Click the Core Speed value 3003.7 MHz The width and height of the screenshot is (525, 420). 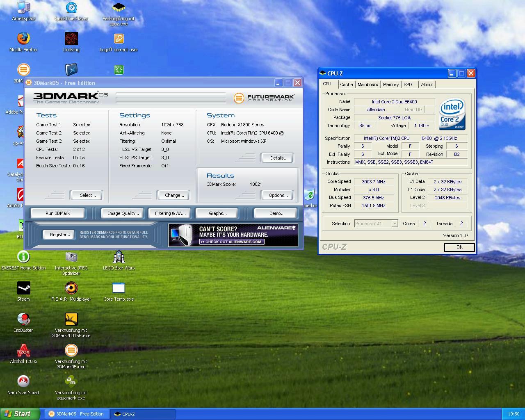pyautogui.click(x=374, y=182)
